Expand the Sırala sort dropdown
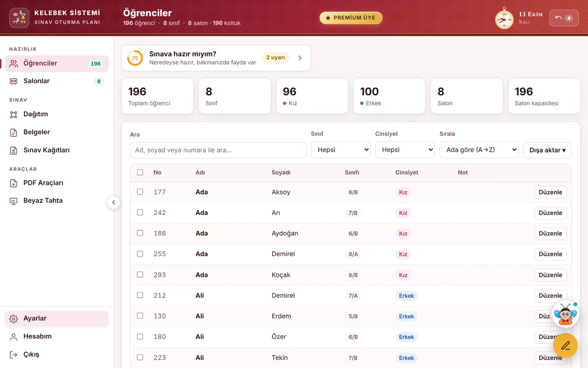 [x=479, y=150]
